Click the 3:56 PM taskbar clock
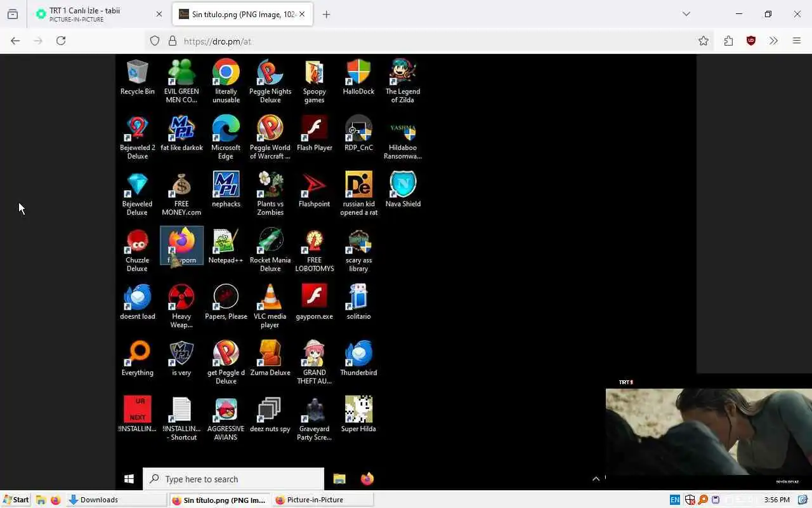The width and height of the screenshot is (812, 508). pyautogui.click(x=777, y=500)
